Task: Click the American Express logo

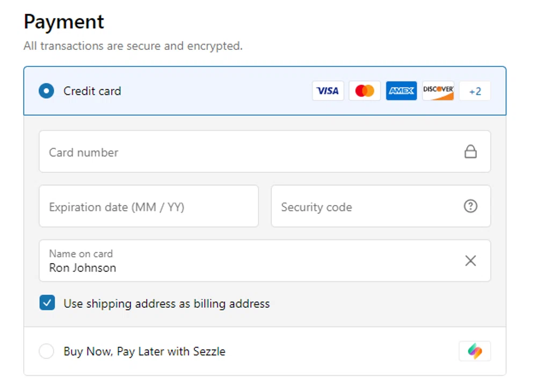Action: [x=401, y=91]
